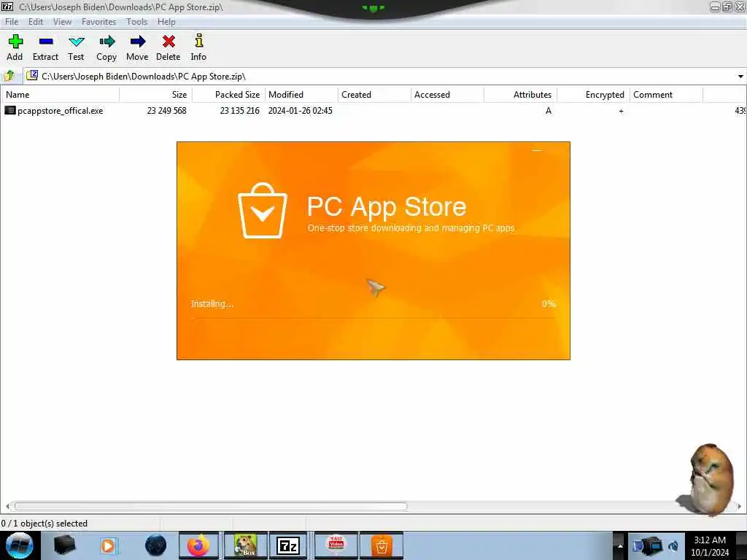
Task: Click the PC App Store shopping bag logo
Action: 263,211
